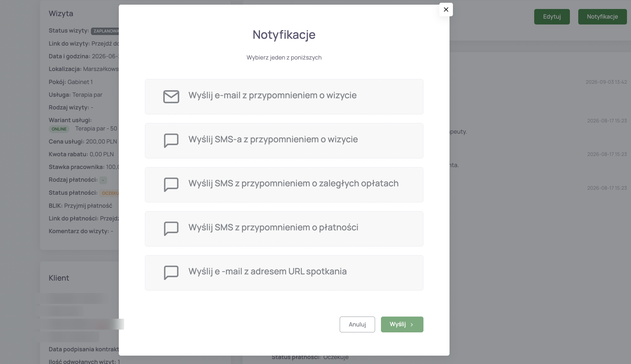Click the envelope icon for e-mail reminder
This screenshot has height=364, width=631.
[x=171, y=97]
